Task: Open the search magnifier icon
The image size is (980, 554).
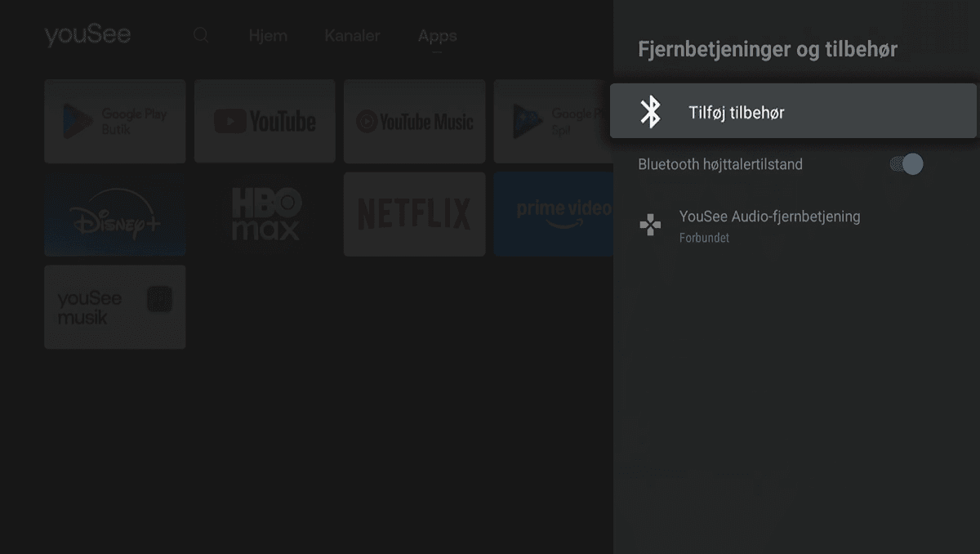Action: point(201,35)
